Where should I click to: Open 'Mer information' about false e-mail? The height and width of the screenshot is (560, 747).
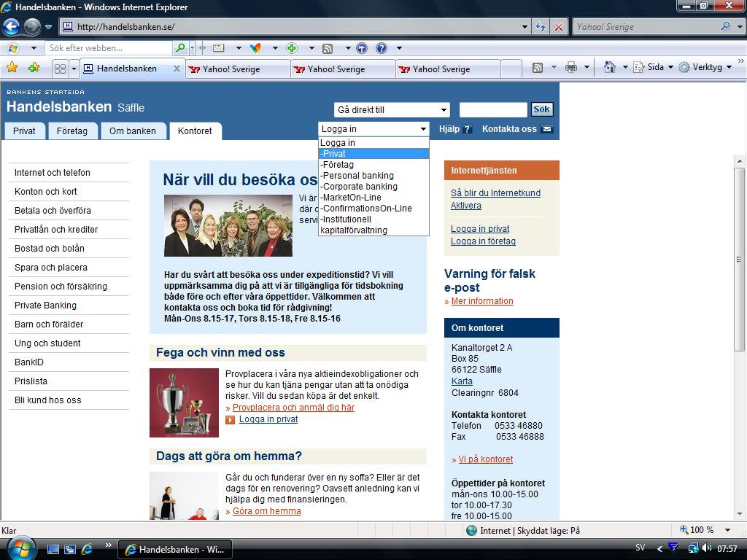482,301
